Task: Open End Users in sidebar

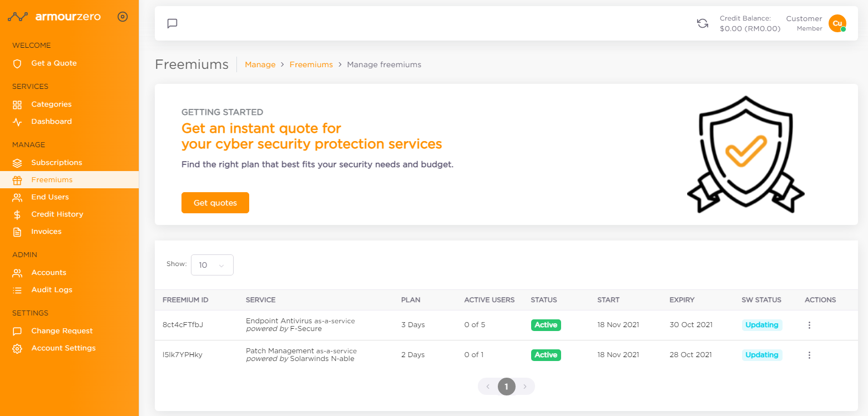Action: [x=69, y=197]
